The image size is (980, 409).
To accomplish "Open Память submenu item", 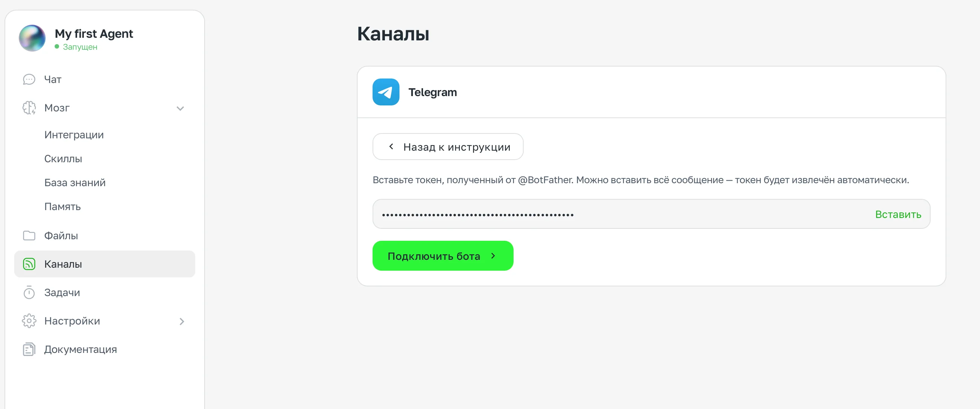I will [x=62, y=206].
